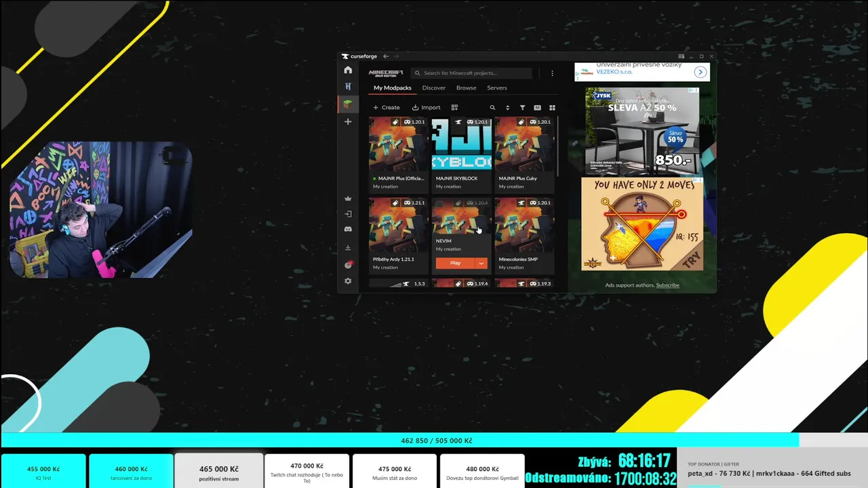
Task: Switch to the Servers tab
Action: tap(497, 87)
